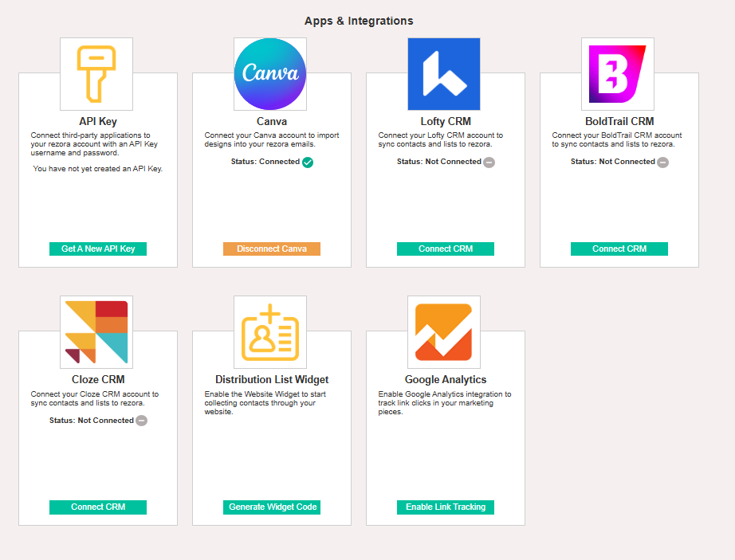Screen dimensions: 735x560
Task: Click the Get A New API Key button
Action: click(98, 249)
